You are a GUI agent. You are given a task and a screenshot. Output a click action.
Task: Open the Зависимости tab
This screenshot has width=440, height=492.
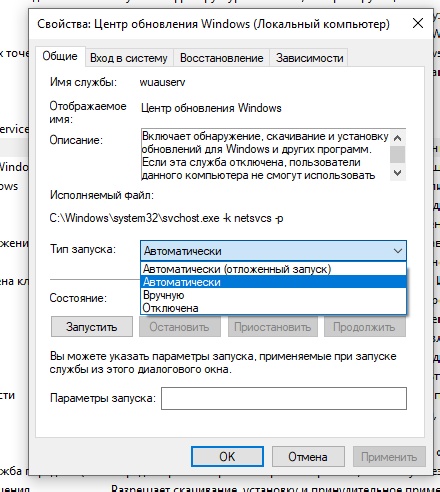tap(309, 58)
